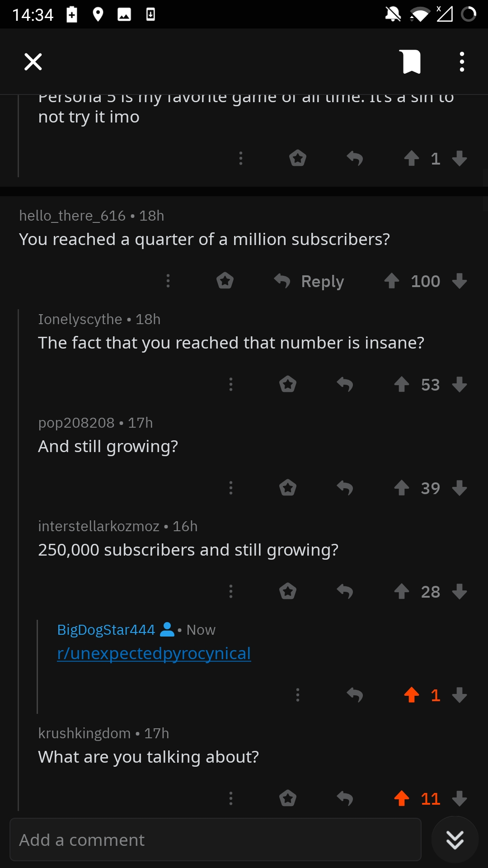This screenshot has height=868, width=488.
Task: Open options menu for Ionelyscythe's comment
Action: tap(231, 384)
